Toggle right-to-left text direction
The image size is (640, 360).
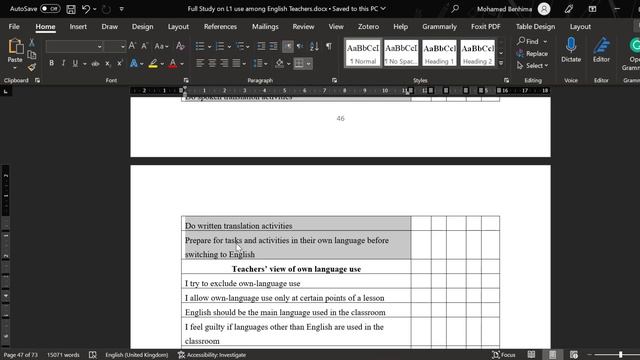pos(300,46)
